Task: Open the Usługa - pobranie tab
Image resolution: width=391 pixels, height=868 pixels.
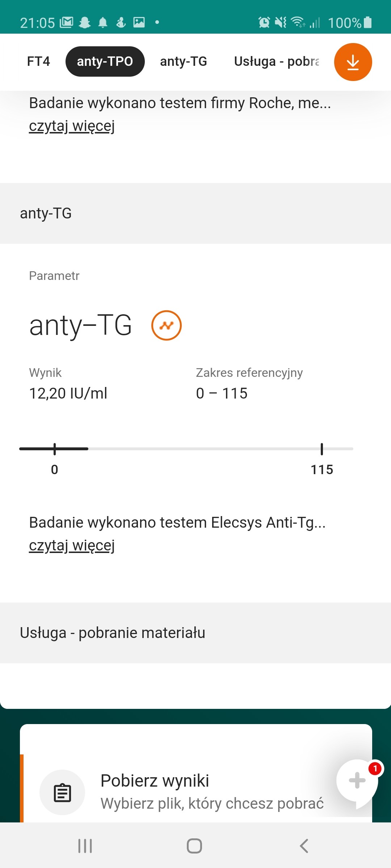Action: (x=277, y=61)
